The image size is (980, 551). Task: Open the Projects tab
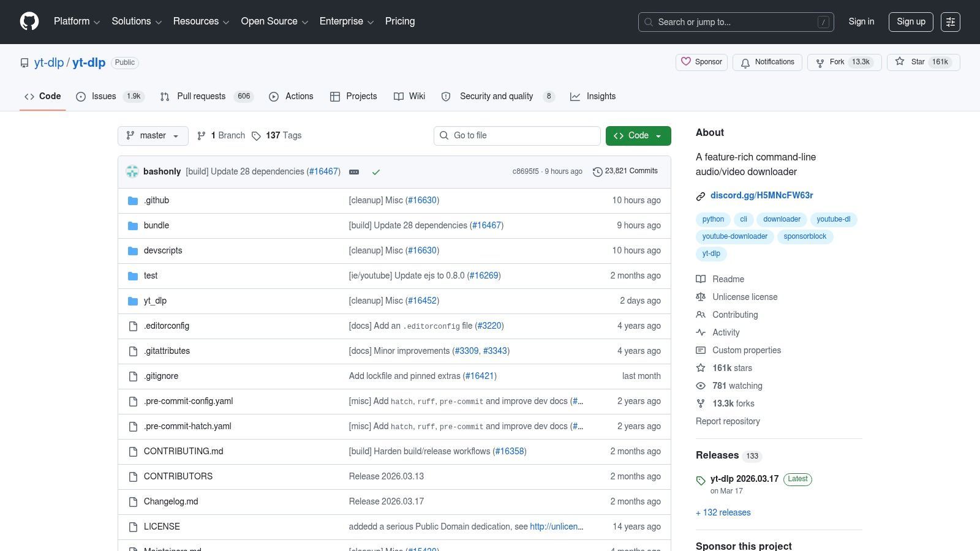(x=353, y=97)
